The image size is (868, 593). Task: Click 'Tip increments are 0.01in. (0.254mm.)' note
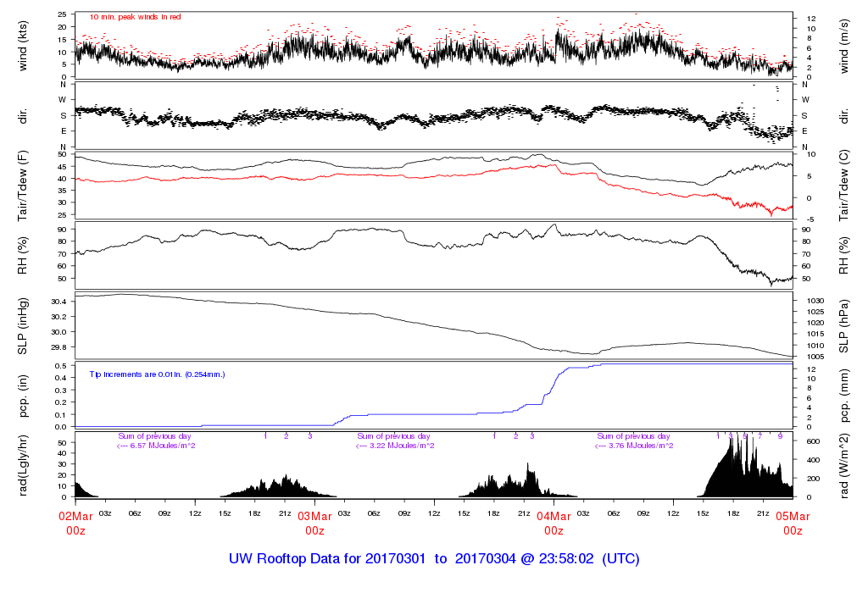(x=157, y=374)
